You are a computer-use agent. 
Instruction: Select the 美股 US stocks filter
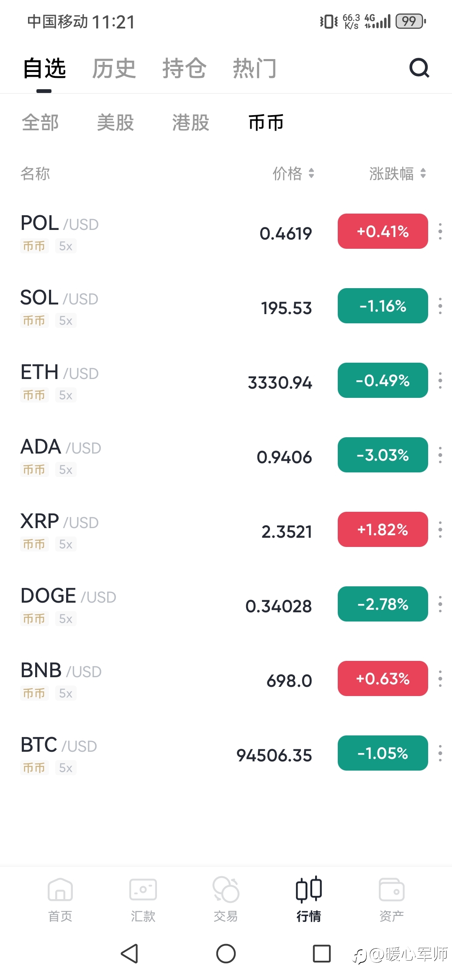(116, 123)
